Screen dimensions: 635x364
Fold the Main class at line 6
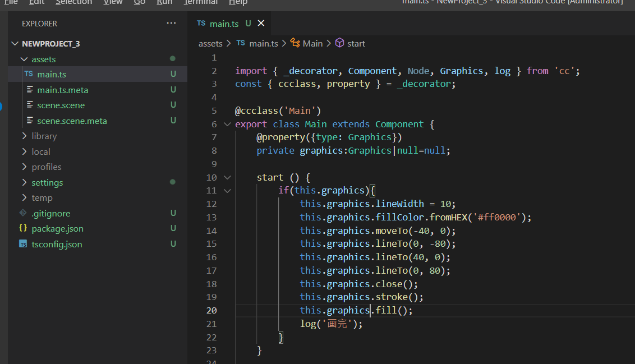(x=227, y=125)
